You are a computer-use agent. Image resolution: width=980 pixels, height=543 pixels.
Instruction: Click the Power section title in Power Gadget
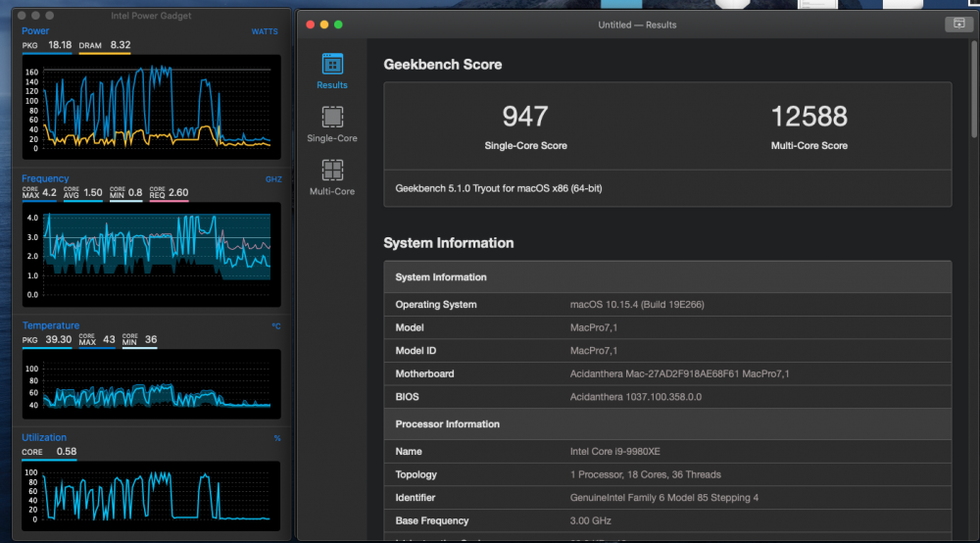[x=35, y=30]
